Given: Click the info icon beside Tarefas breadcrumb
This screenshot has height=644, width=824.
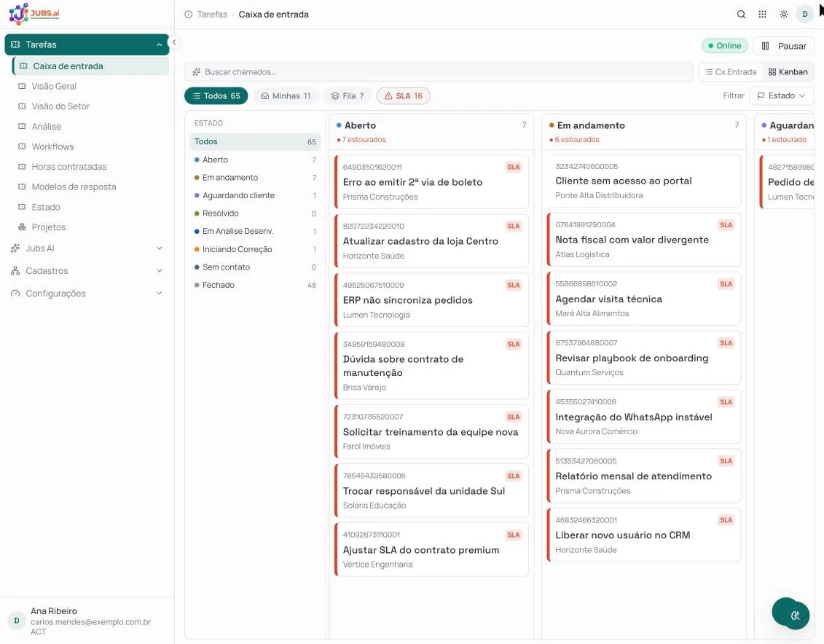Looking at the screenshot, I should (188, 14).
